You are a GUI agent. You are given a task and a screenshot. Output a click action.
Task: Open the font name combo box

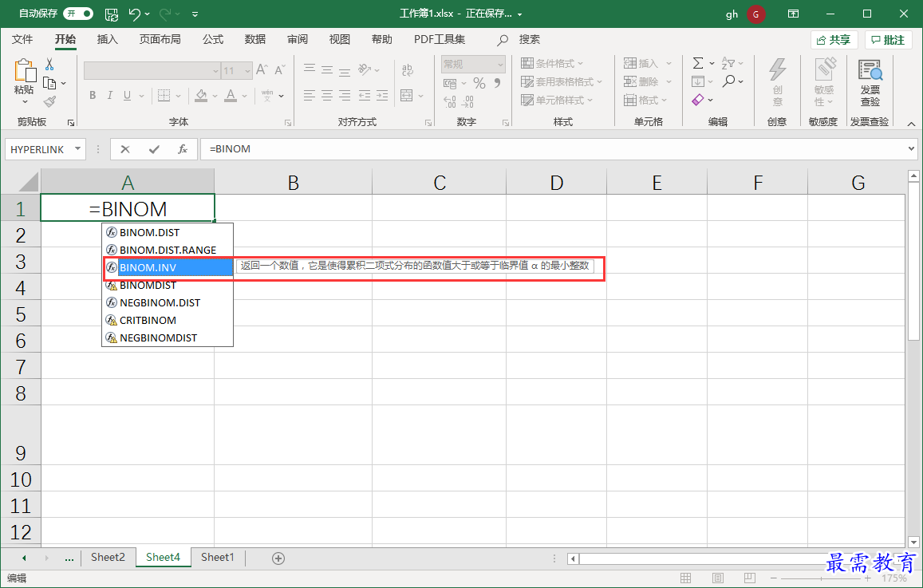pos(152,71)
